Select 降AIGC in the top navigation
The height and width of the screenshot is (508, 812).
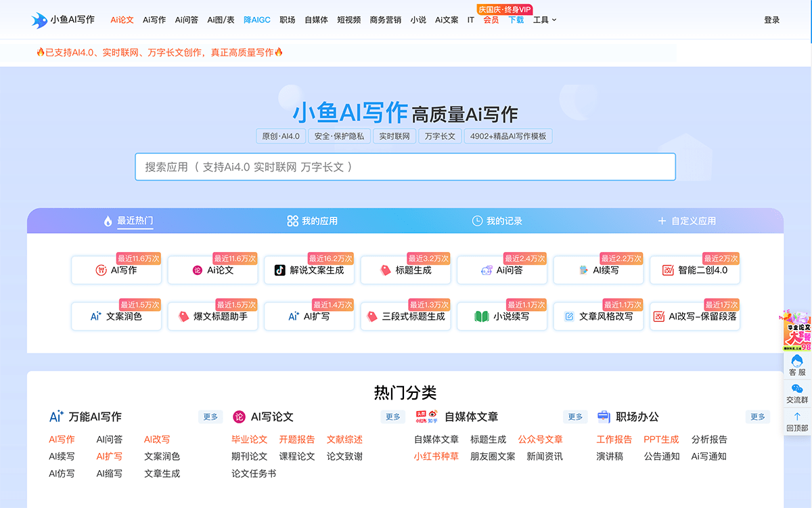(x=257, y=20)
